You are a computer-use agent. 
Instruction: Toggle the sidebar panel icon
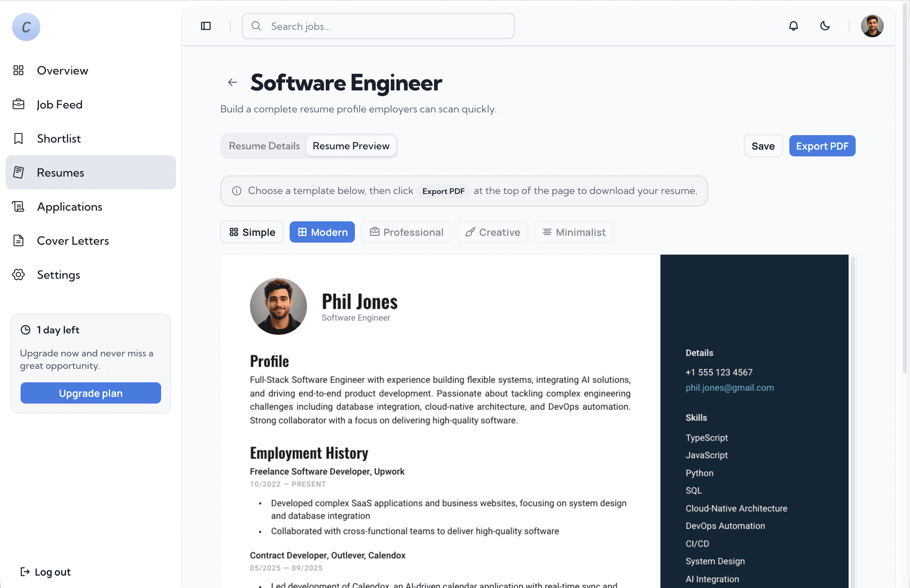(205, 26)
